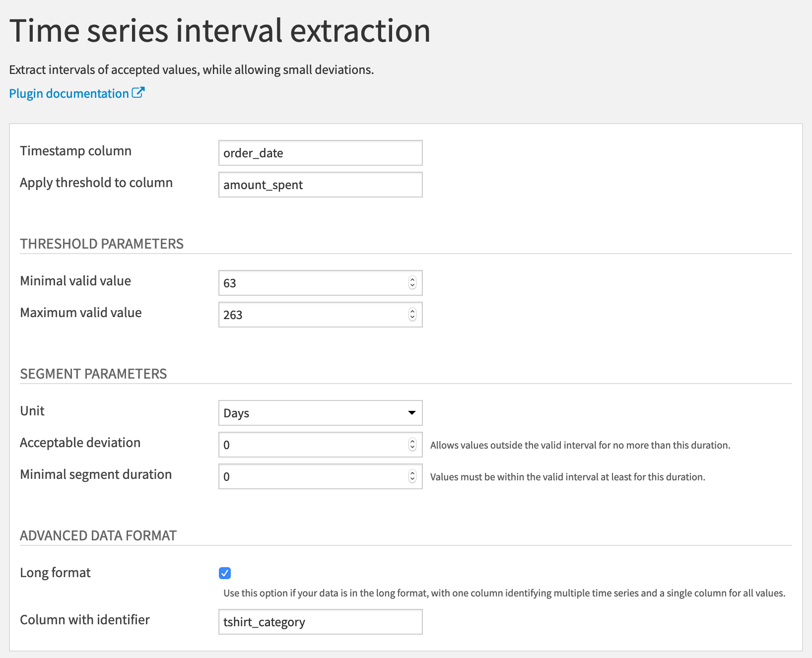The height and width of the screenshot is (658, 812).
Task: Lower Acceptable deviation with stepper down arrow
Action: (412, 448)
